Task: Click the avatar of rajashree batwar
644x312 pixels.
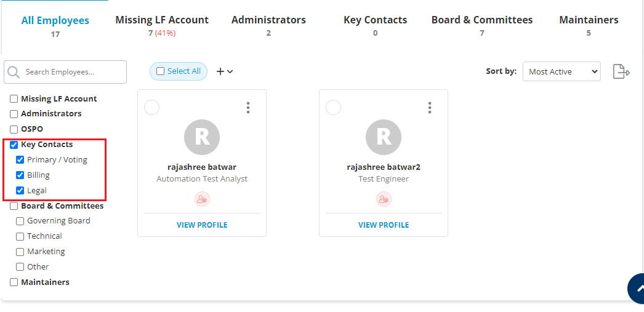Action: pyautogui.click(x=202, y=137)
